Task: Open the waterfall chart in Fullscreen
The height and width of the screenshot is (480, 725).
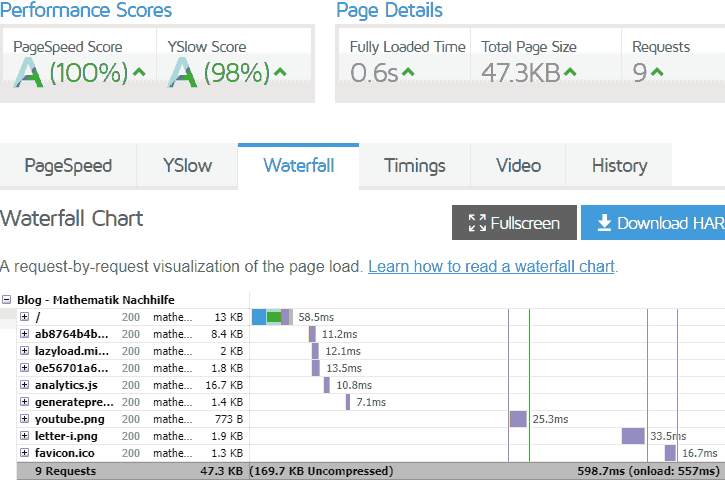Action: [x=514, y=223]
